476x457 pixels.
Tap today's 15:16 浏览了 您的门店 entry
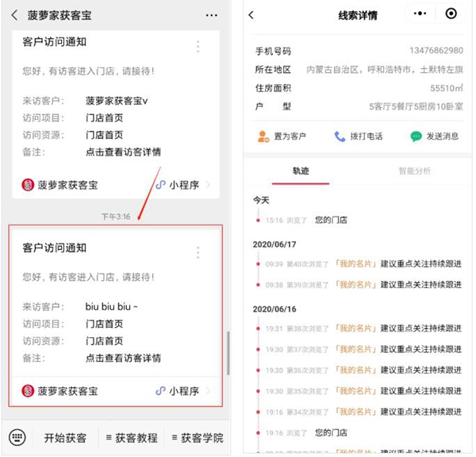(306, 220)
